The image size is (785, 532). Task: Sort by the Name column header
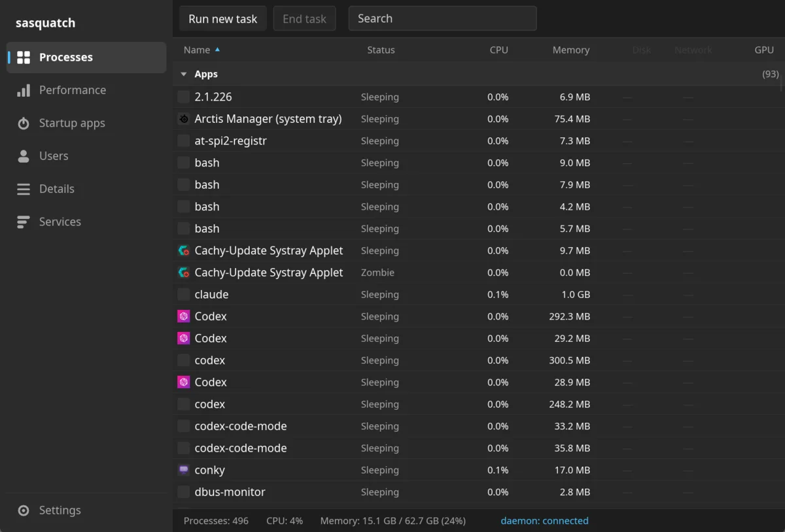click(x=197, y=50)
